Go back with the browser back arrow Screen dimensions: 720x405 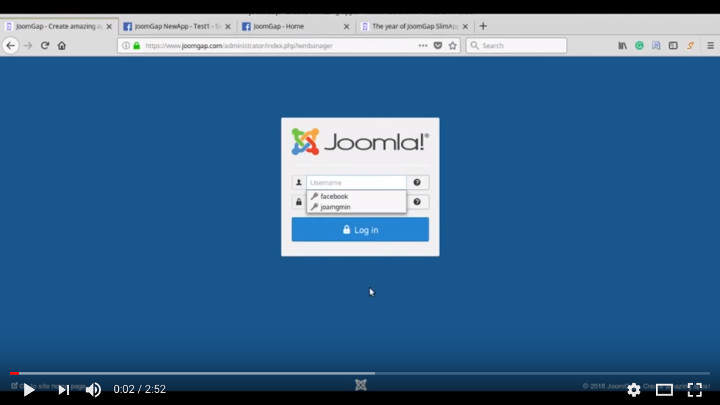pos(11,45)
